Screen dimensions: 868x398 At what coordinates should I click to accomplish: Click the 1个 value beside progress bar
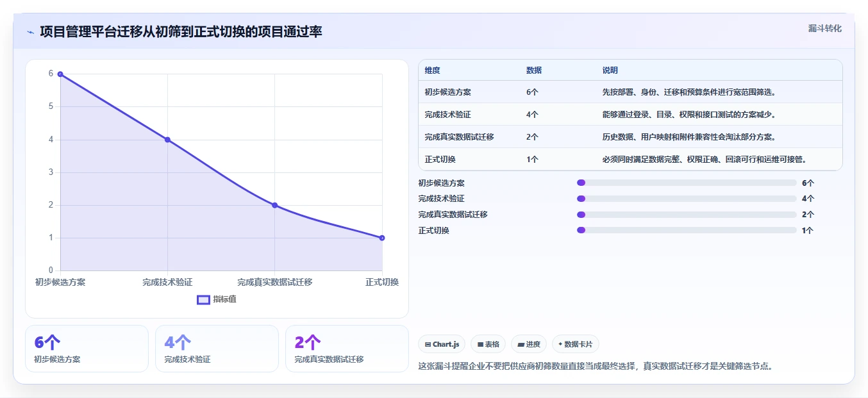pos(808,230)
